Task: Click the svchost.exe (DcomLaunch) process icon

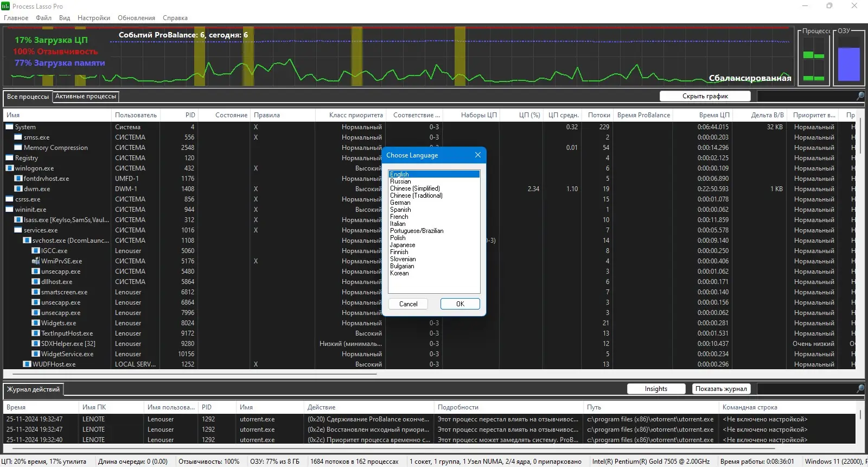Action: click(x=27, y=241)
